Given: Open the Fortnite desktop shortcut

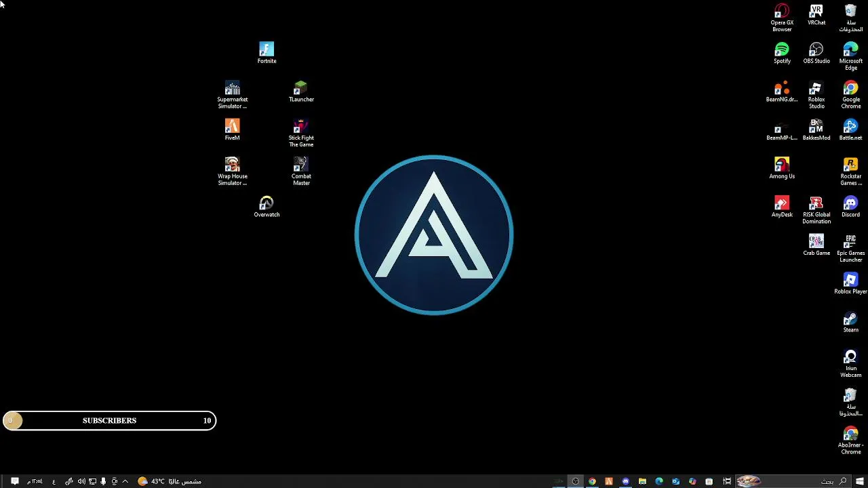Looking at the screenshot, I should (x=267, y=53).
